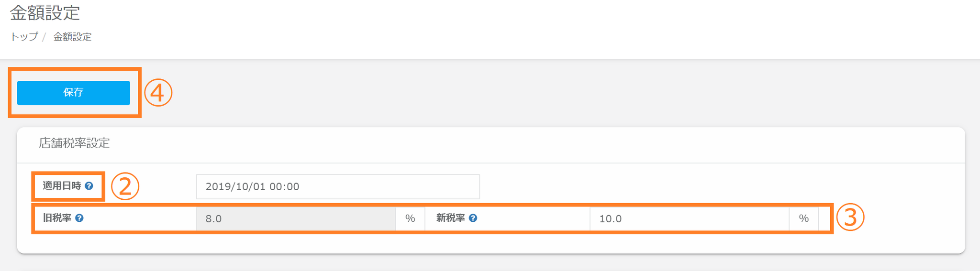Viewport: 980px width, 271px height.
Task: Click the 旧税率 label text
Action: pos(57,218)
